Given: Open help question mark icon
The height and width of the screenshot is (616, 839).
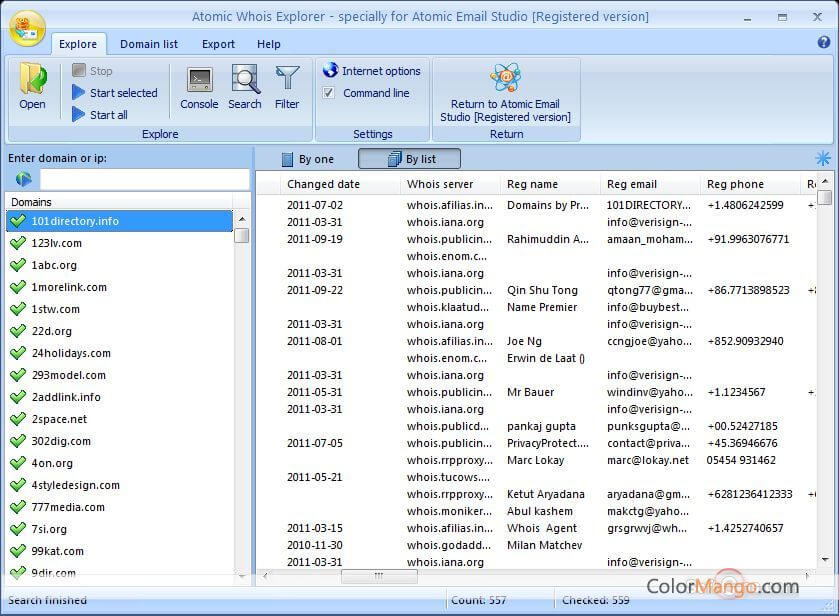Looking at the screenshot, I should 823,42.
